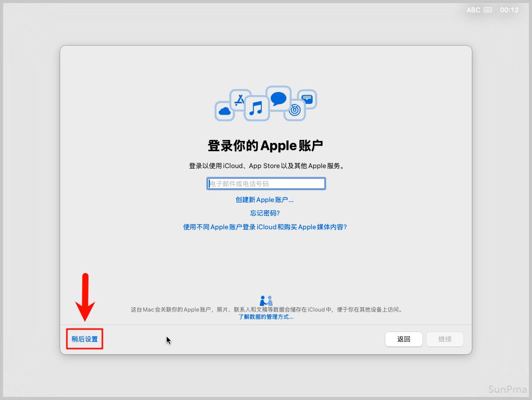Click the 00:12 clock in menu bar
This screenshot has height=400, width=532.
[x=509, y=10]
